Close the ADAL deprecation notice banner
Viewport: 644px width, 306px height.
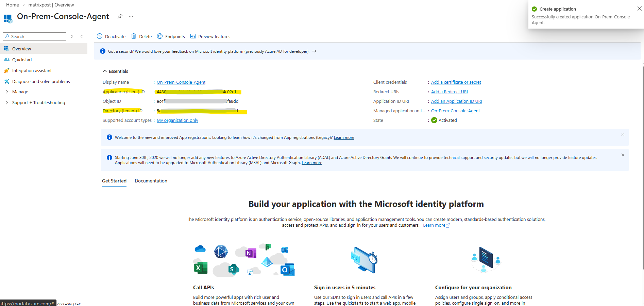[623, 155]
